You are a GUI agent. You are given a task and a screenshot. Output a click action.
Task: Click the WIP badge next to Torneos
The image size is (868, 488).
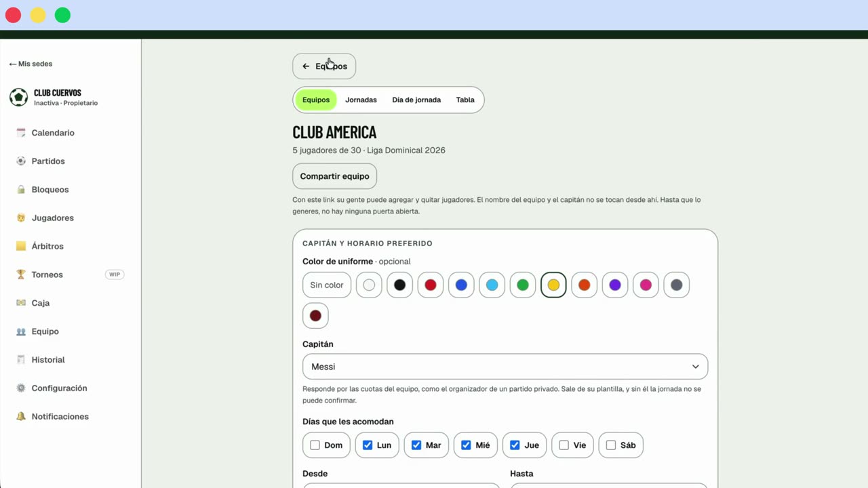[x=115, y=274]
